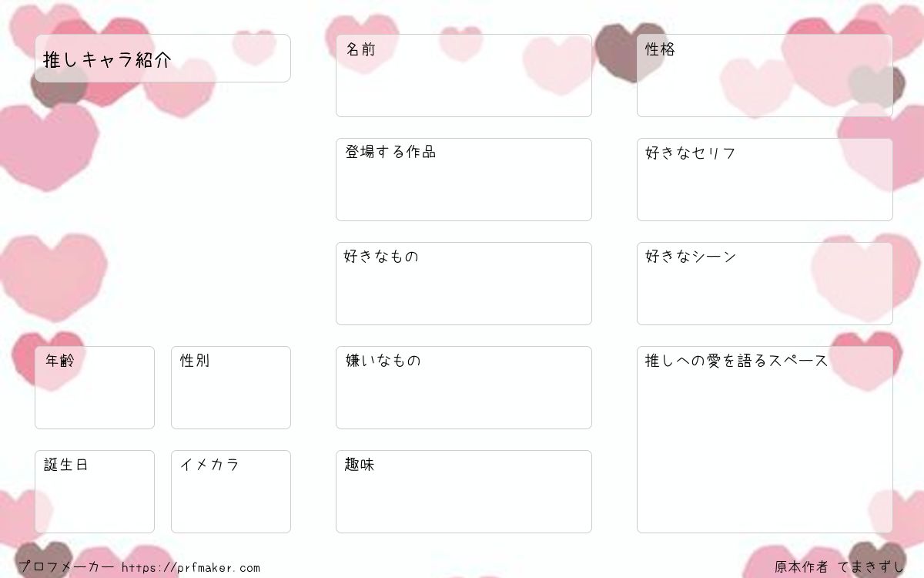Click the empty image area under title box

(162, 212)
